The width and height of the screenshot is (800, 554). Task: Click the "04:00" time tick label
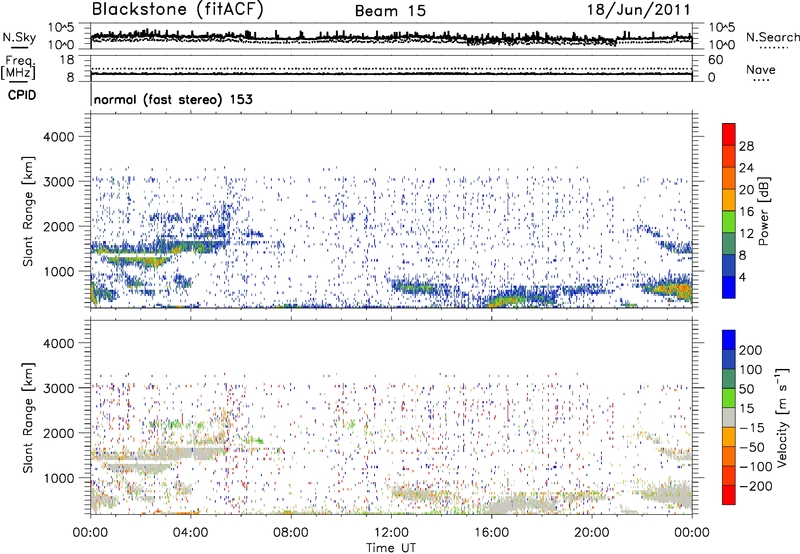coord(190,533)
